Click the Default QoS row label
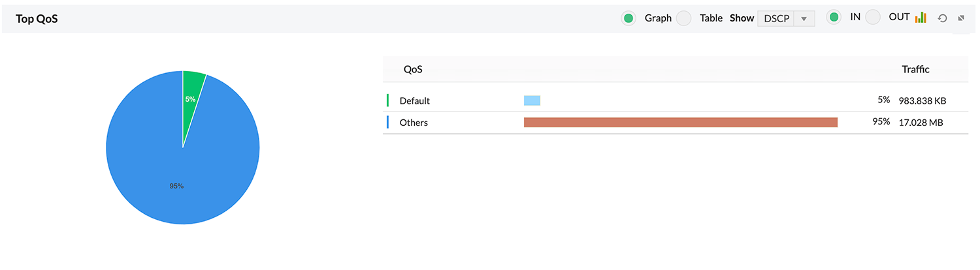Screen dimensions: 980x270 (x=414, y=101)
